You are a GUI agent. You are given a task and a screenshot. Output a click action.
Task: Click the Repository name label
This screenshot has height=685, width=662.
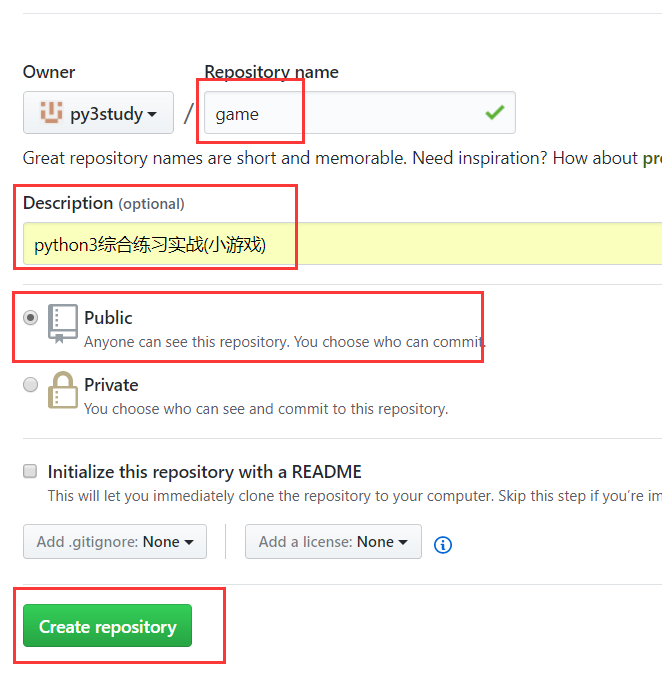(271, 72)
